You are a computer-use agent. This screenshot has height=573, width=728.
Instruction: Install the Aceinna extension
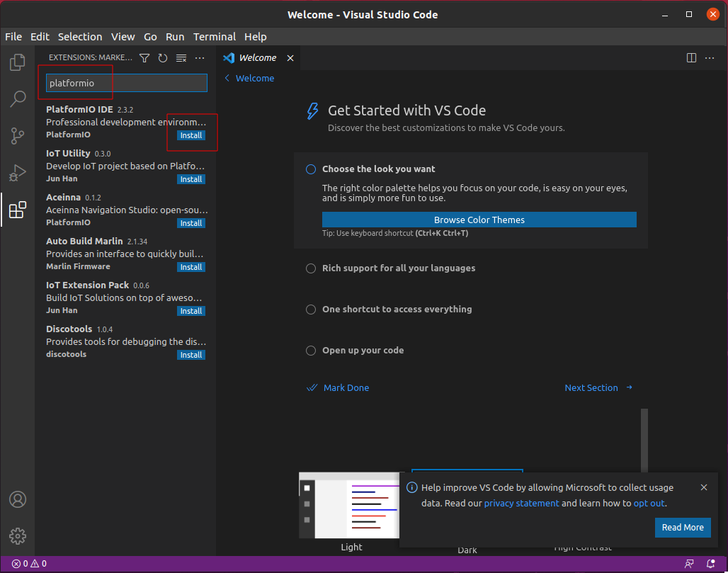point(190,223)
